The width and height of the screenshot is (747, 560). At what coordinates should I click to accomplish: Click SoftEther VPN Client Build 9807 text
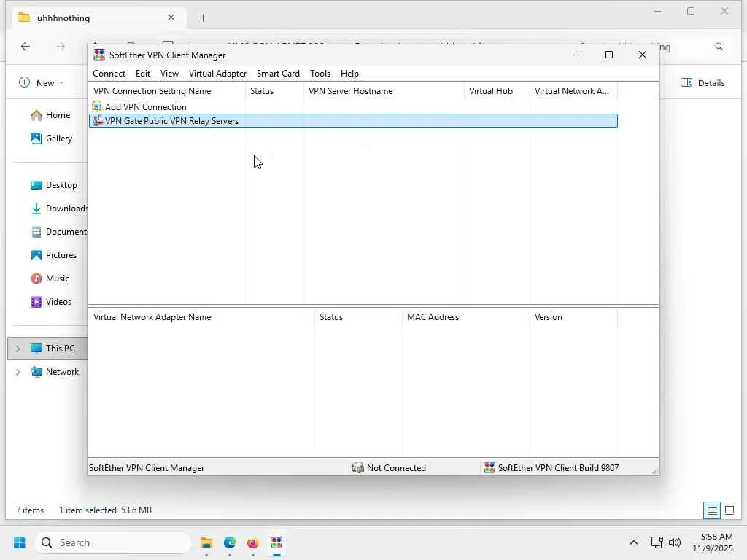(x=558, y=468)
